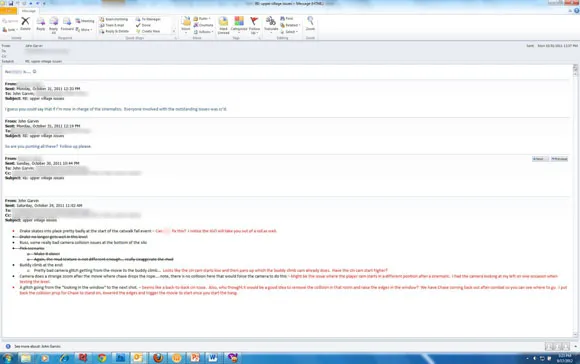
Task: Click sender name John Garvin in the header
Action: (34, 46)
